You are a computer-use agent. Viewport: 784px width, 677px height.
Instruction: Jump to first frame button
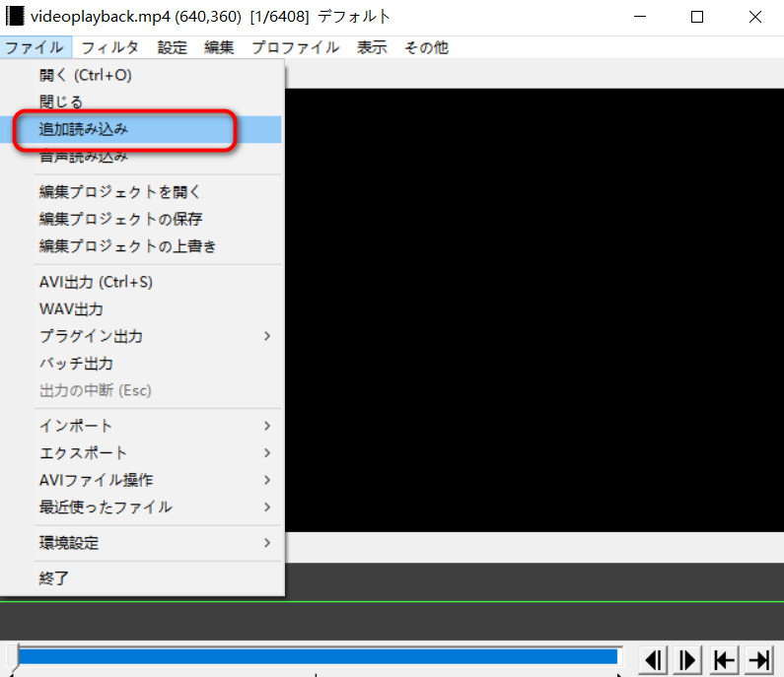click(x=724, y=660)
